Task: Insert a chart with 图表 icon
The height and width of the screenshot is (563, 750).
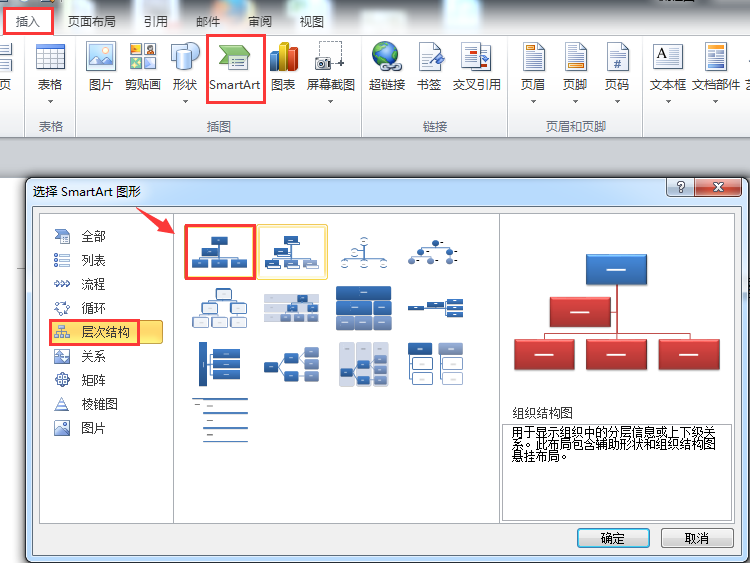Action: point(283,67)
